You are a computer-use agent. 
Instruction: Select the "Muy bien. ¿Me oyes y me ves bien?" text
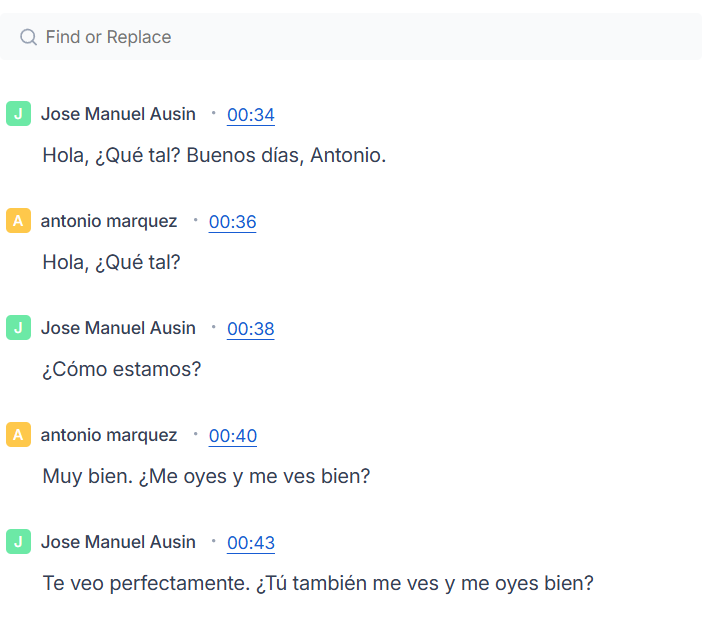pos(206,477)
